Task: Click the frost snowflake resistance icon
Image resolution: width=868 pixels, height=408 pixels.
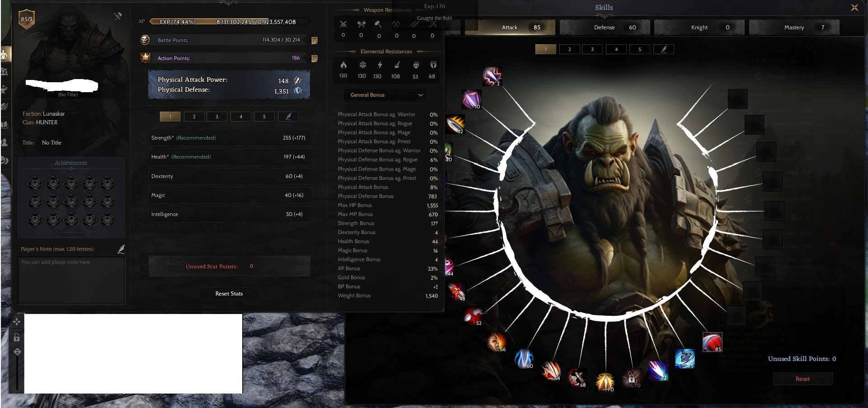Action: 362,65
